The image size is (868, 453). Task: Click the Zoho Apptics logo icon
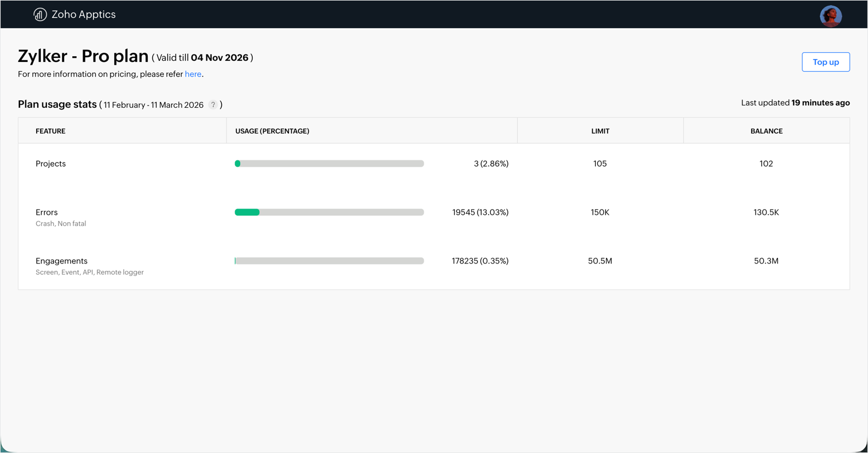point(40,14)
